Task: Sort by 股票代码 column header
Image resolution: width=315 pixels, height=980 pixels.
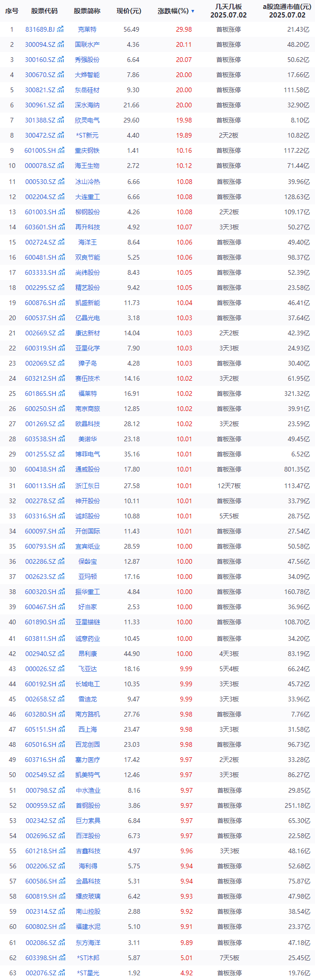Action: tap(45, 11)
